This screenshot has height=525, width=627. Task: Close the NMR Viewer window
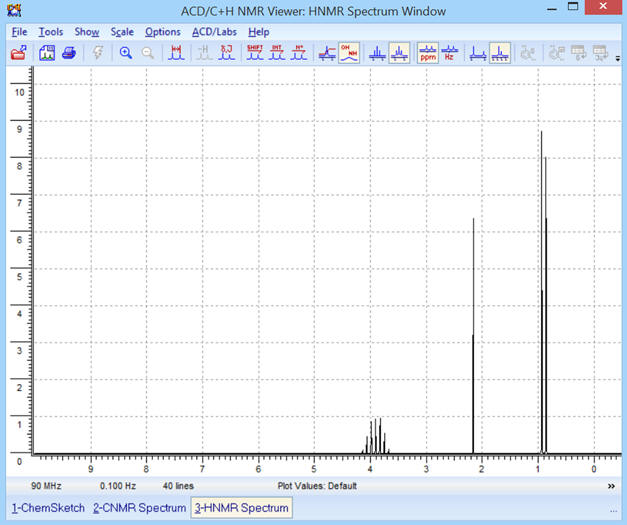coord(603,6)
